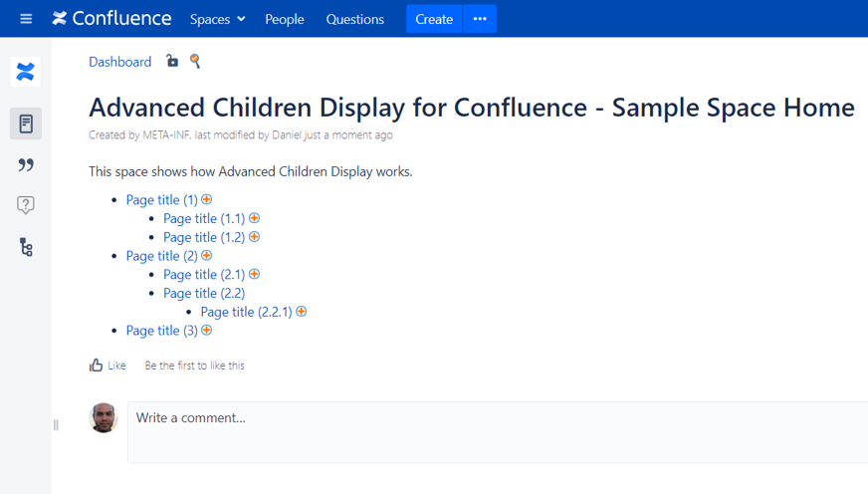The width and height of the screenshot is (868, 494).
Task: Click the thumbs-up Like button
Action: [x=97, y=366]
